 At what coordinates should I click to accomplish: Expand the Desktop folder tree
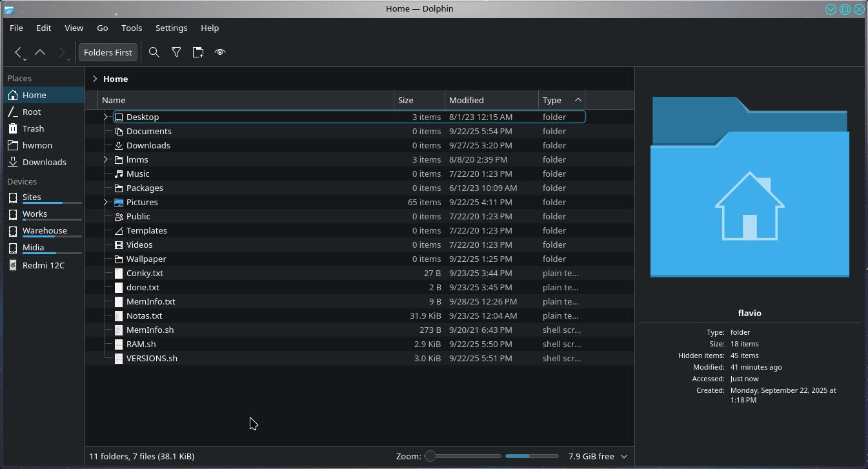(106, 117)
